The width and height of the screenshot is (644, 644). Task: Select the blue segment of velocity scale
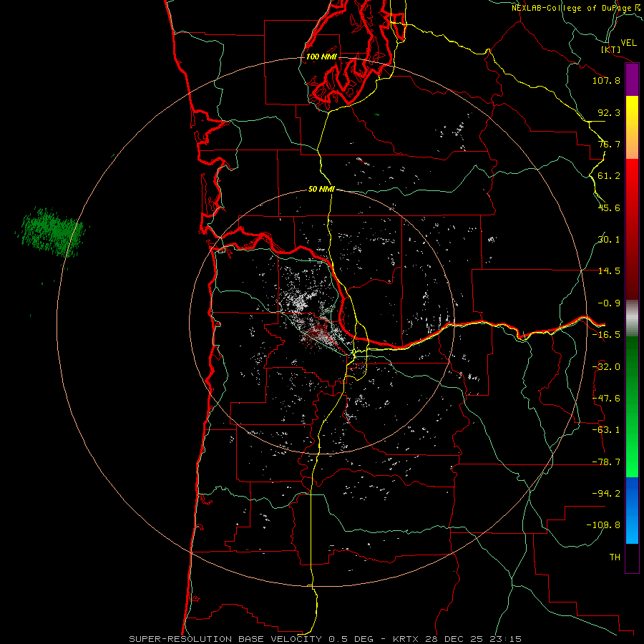coord(632,510)
